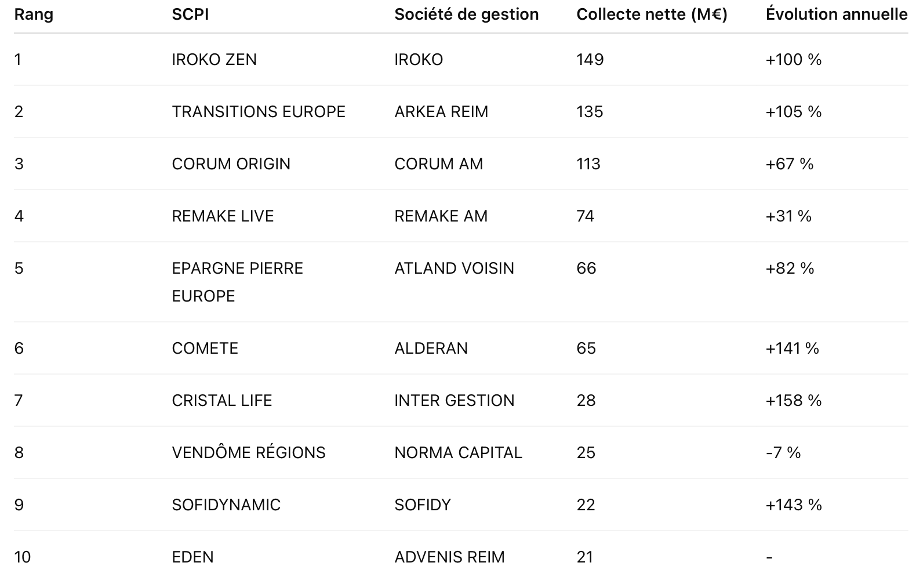Select the ARKEA REIM cell
This screenshot has height=588, width=916.
coord(441,112)
